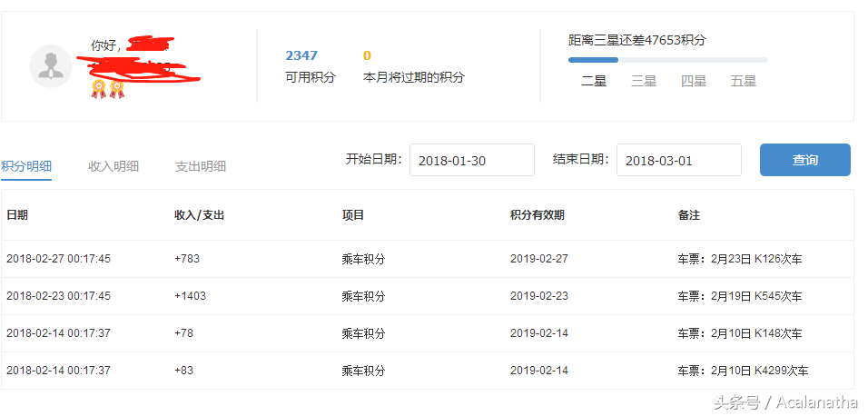Select the 支出明细 tab
The height and width of the screenshot is (416, 868).
pyautogui.click(x=201, y=166)
